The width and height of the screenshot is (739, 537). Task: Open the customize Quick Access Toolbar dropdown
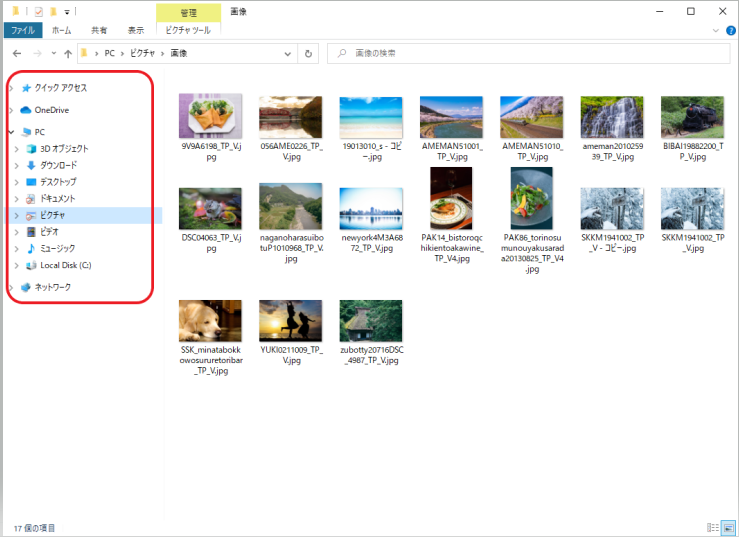click(67, 11)
